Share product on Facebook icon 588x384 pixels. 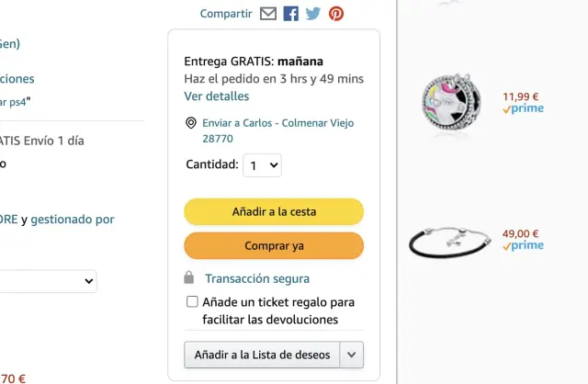(291, 14)
